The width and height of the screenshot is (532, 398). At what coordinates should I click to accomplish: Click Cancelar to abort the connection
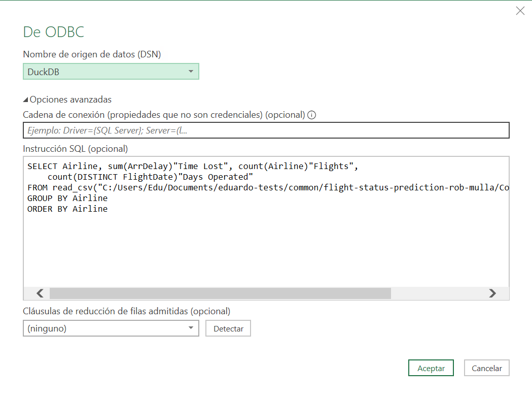pyautogui.click(x=486, y=368)
